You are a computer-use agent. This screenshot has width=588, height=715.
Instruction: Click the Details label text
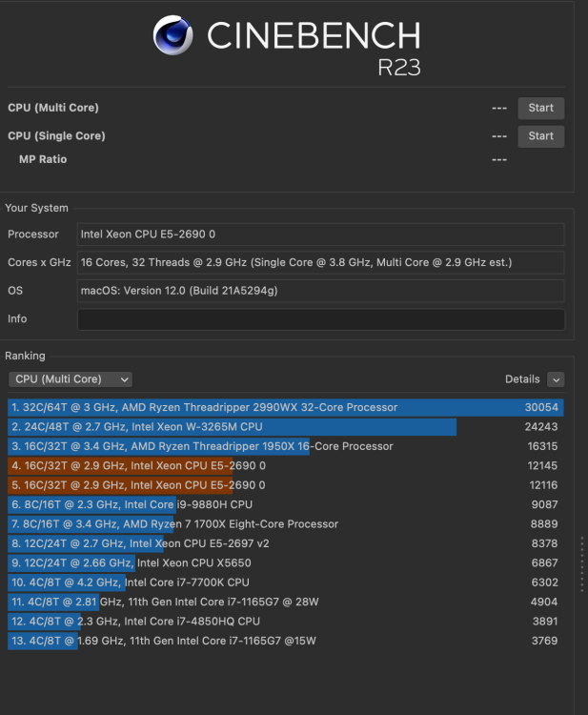(x=522, y=379)
